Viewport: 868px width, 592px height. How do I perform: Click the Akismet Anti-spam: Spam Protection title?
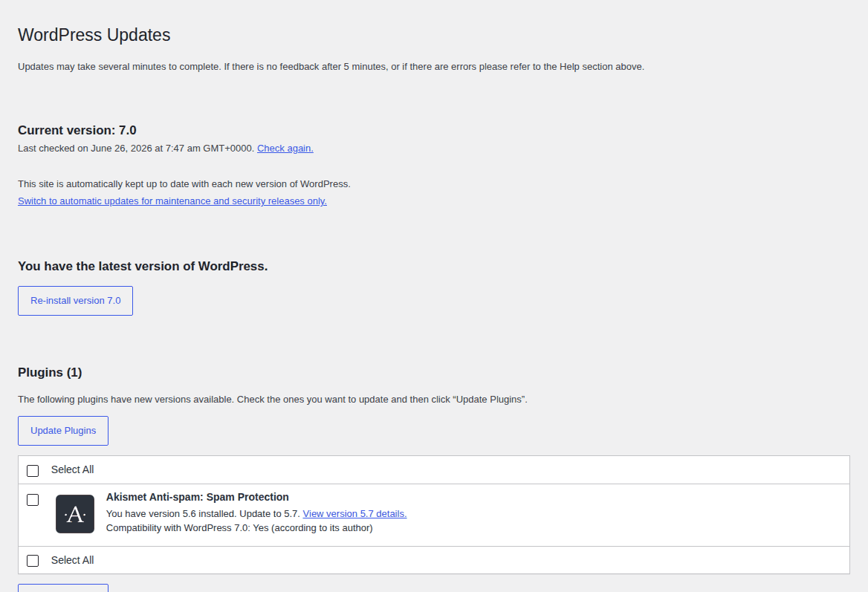198,497
